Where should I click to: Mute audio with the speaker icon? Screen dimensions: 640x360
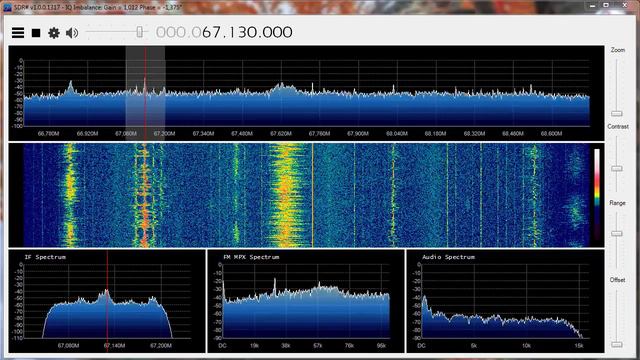coord(72,33)
